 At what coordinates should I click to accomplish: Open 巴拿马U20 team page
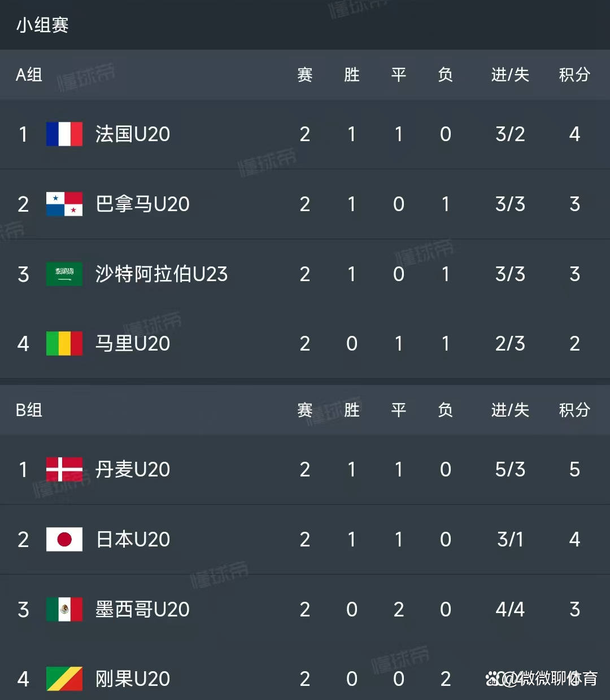(x=142, y=204)
